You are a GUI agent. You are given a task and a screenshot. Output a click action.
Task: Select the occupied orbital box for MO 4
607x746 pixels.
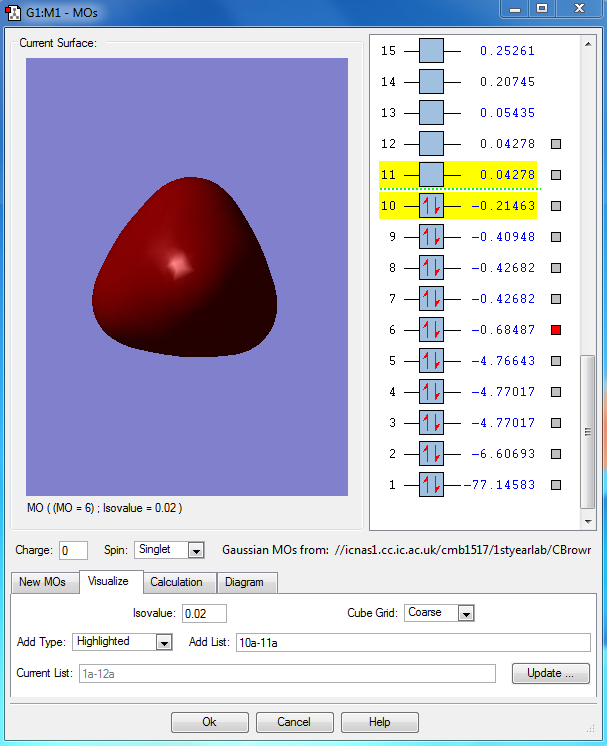click(x=431, y=392)
